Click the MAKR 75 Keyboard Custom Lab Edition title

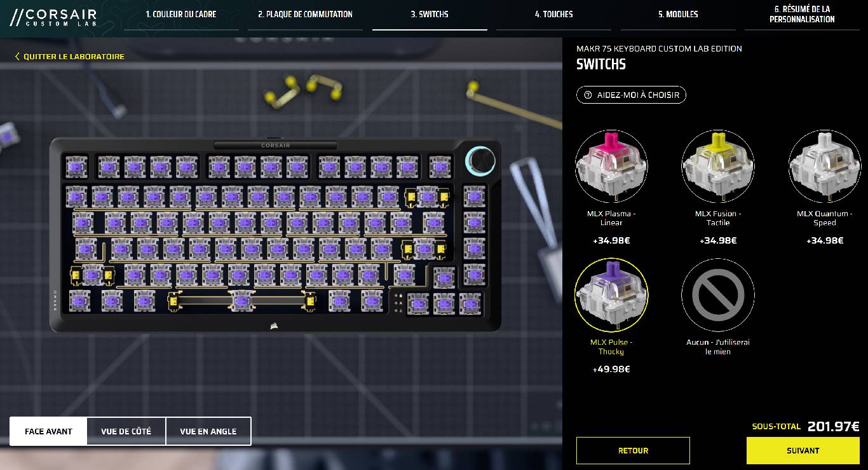coord(659,48)
